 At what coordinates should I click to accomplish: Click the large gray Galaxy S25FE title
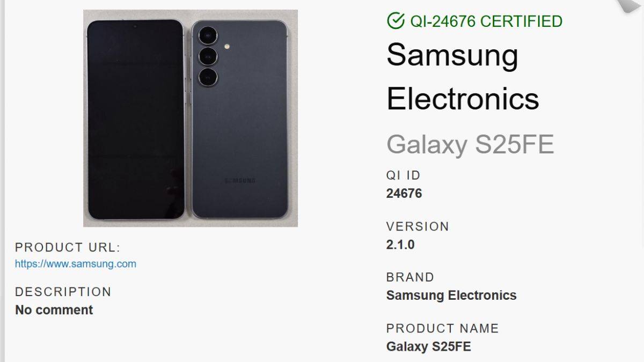coord(470,144)
